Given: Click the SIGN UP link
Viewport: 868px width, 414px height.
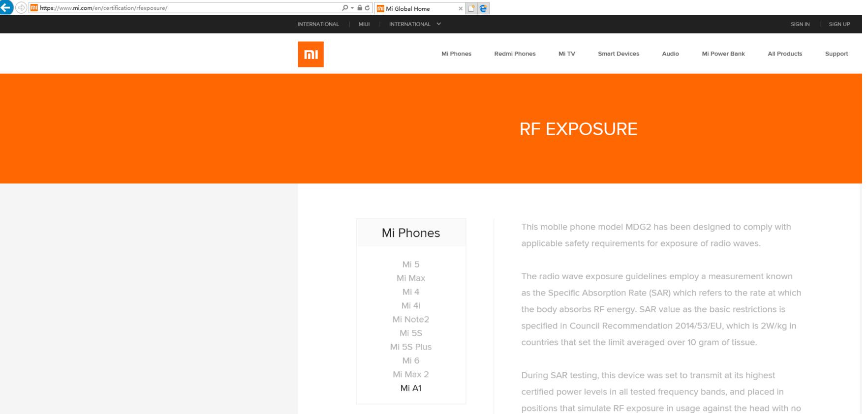Looking at the screenshot, I should tap(839, 24).
